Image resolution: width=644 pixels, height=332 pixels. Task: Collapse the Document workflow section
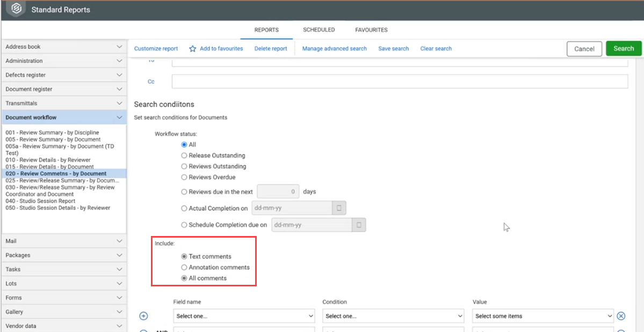click(x=64, y=117)
